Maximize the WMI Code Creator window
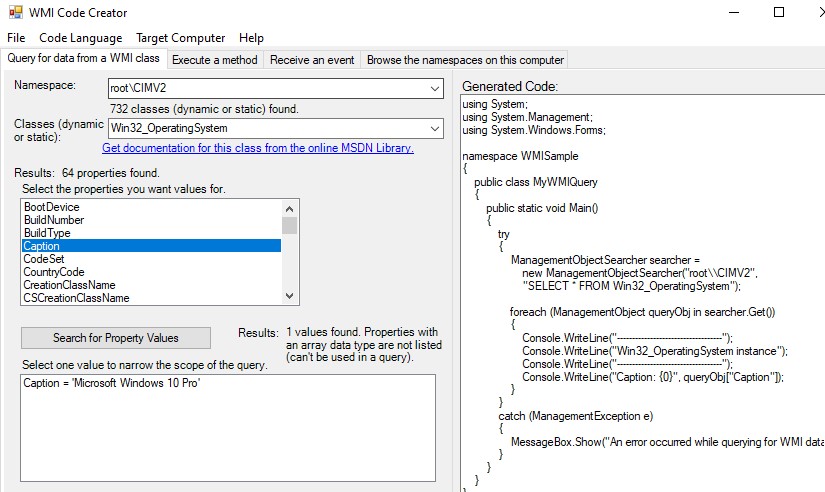 779,12
